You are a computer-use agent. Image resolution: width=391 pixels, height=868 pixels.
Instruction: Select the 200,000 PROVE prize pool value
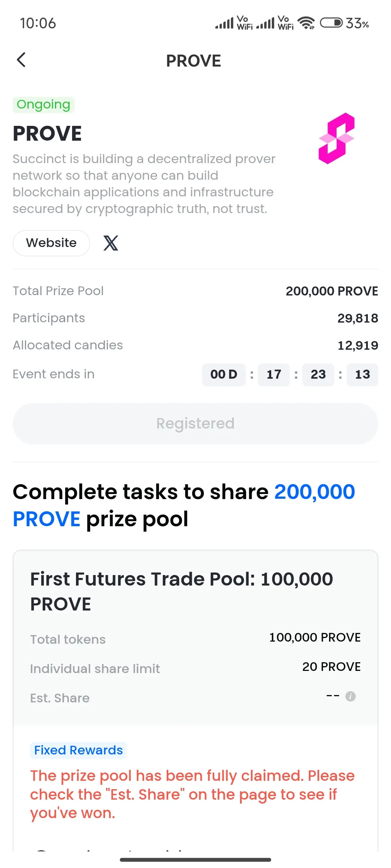332,291
